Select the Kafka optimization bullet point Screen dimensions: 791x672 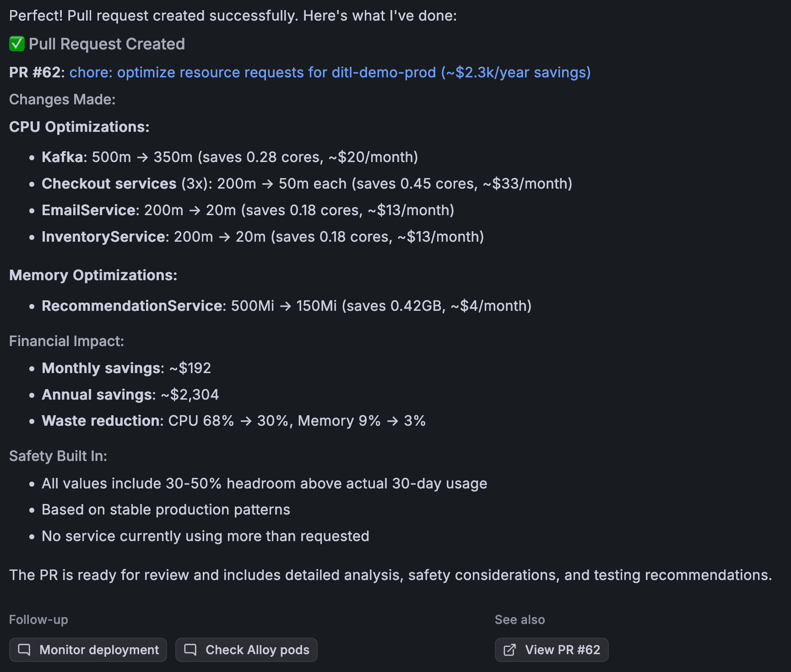pos(229,157)
